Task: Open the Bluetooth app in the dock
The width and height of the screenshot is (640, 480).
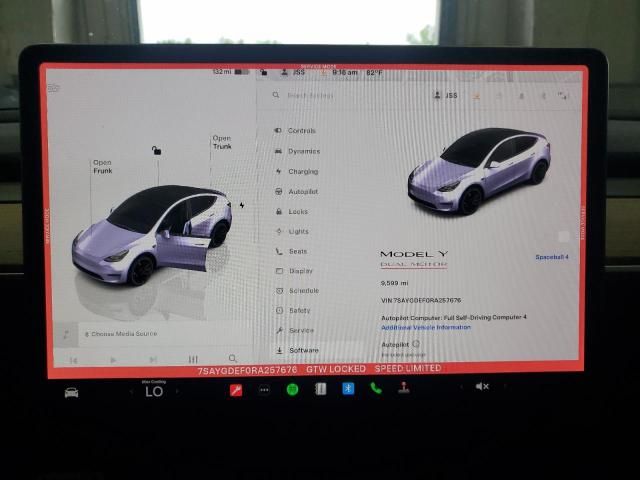Action: (x=348, y=389)
